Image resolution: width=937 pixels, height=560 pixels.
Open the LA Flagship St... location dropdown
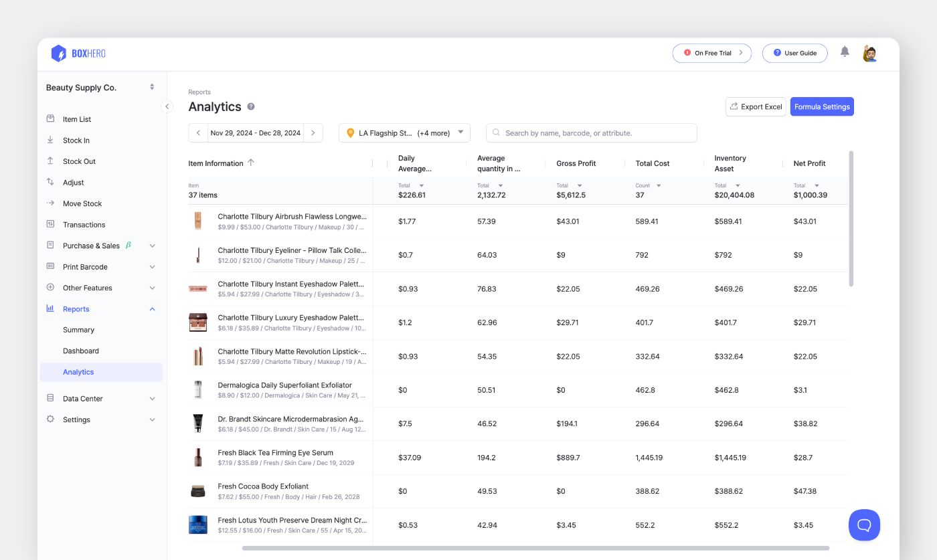pyautogui.click(x=404, y=133)
